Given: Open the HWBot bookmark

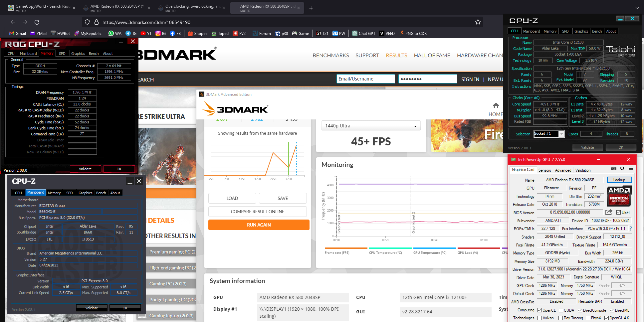Looking at the screenshot, I should click(60, 33).
